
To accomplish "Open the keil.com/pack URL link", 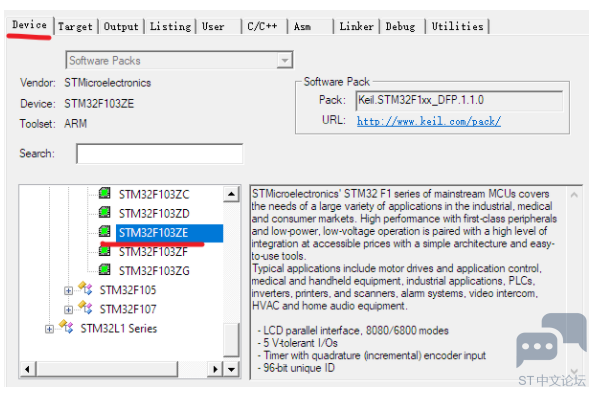I will (x=429, y=121).
